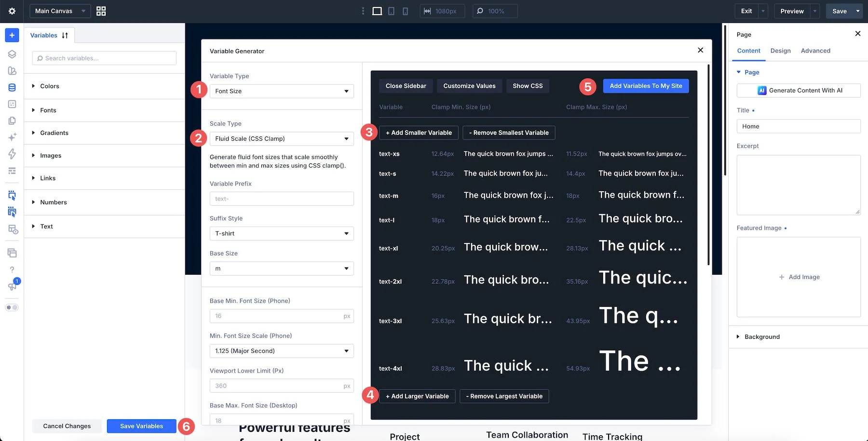
Task: Switch to desktop view icon
Action: pos(377,11)
